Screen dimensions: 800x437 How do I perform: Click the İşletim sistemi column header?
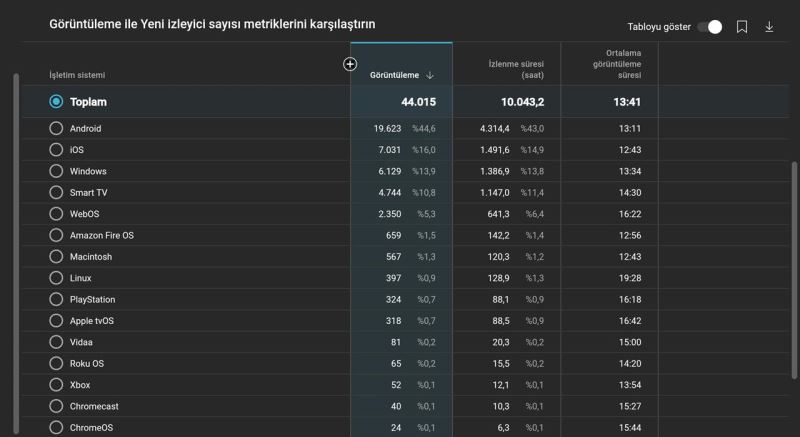click(x=77, y=75)
